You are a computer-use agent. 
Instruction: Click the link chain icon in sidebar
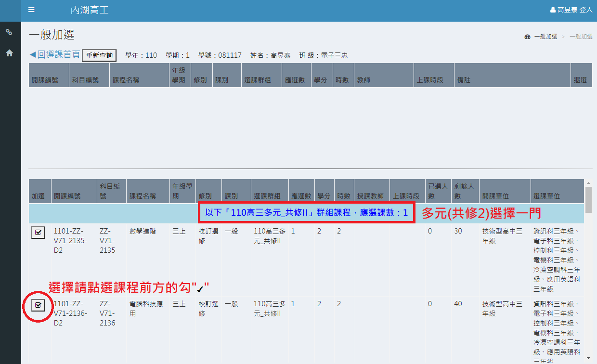tap(9, 32)
